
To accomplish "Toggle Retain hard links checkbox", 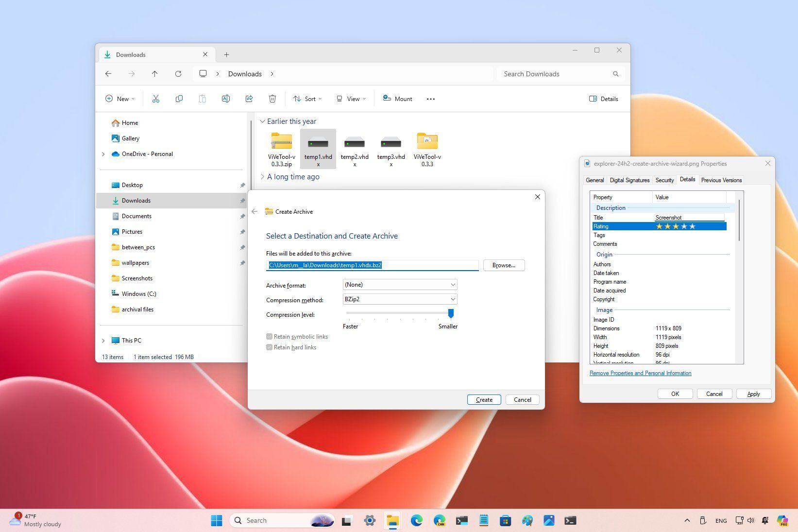I will (269, 347).
